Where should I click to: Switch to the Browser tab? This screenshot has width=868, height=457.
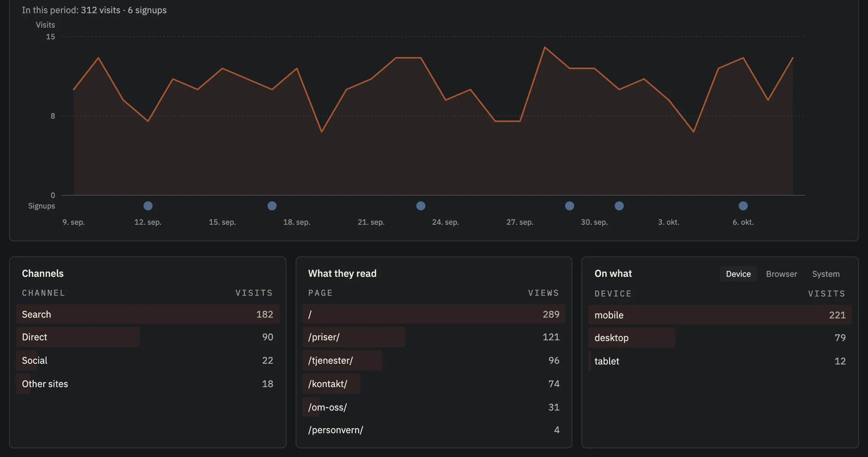tap(781, 274)
